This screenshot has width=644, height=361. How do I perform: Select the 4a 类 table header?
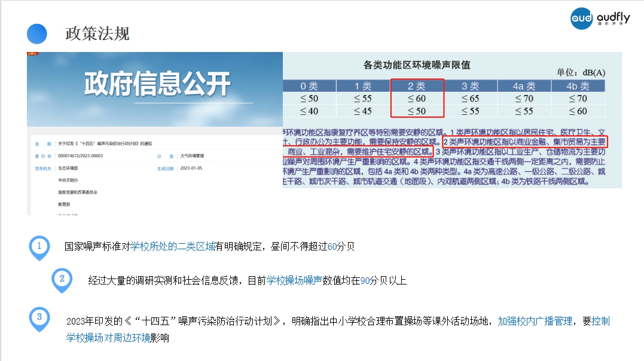click(x=524, y=86)
